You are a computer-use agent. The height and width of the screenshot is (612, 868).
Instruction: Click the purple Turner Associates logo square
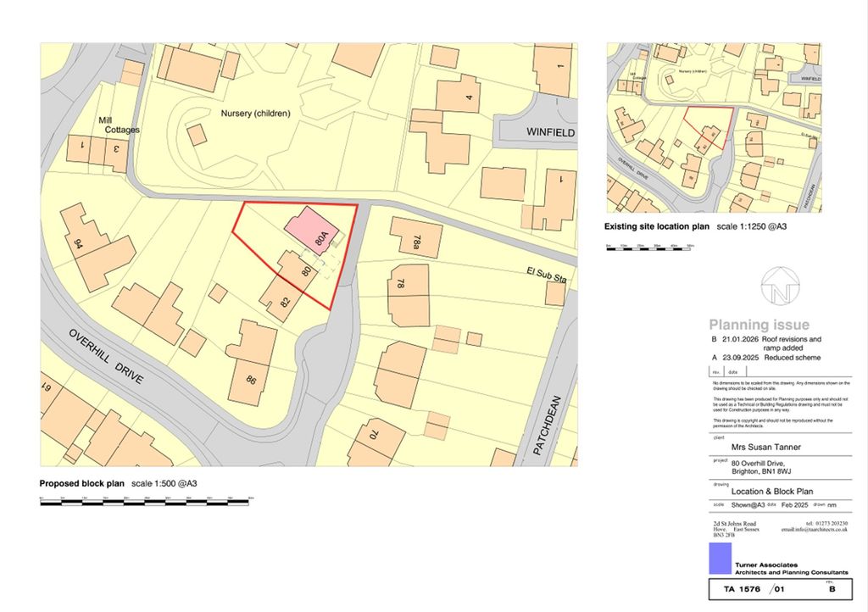coord(720,559)
